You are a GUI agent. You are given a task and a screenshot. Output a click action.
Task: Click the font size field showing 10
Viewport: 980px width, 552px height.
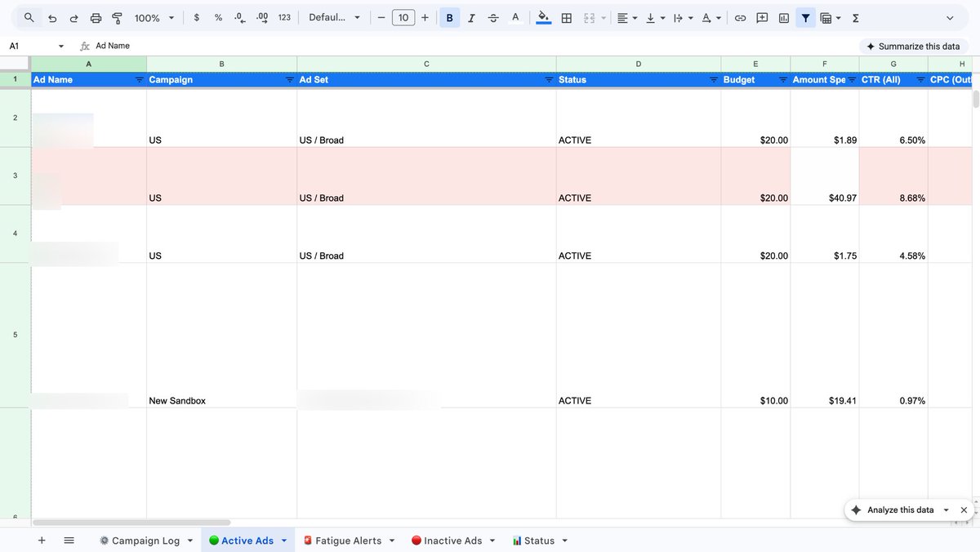pos(403,17)
